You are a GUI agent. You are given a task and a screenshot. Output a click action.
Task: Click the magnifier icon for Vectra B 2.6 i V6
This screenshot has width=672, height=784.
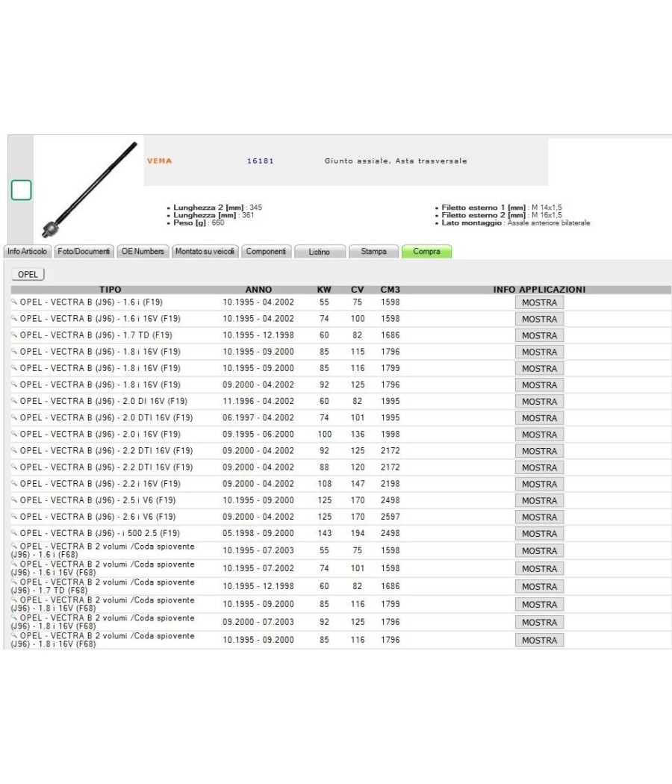click(14, 516)
